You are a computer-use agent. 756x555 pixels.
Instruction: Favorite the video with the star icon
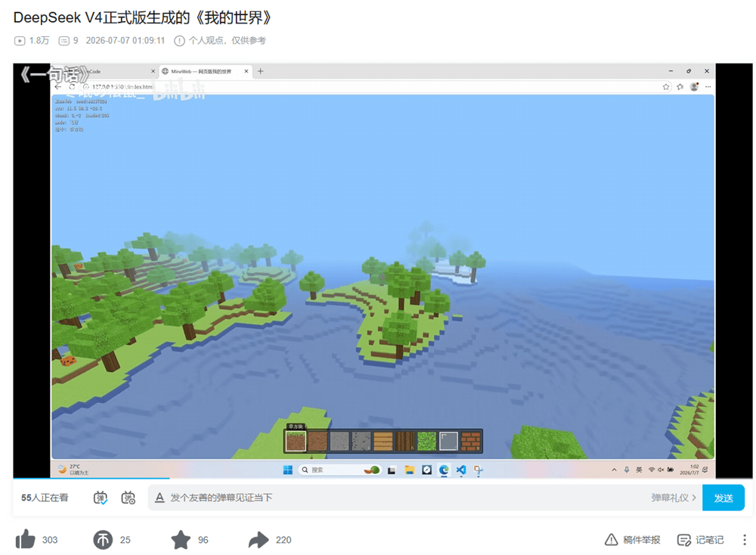[181, 540]
